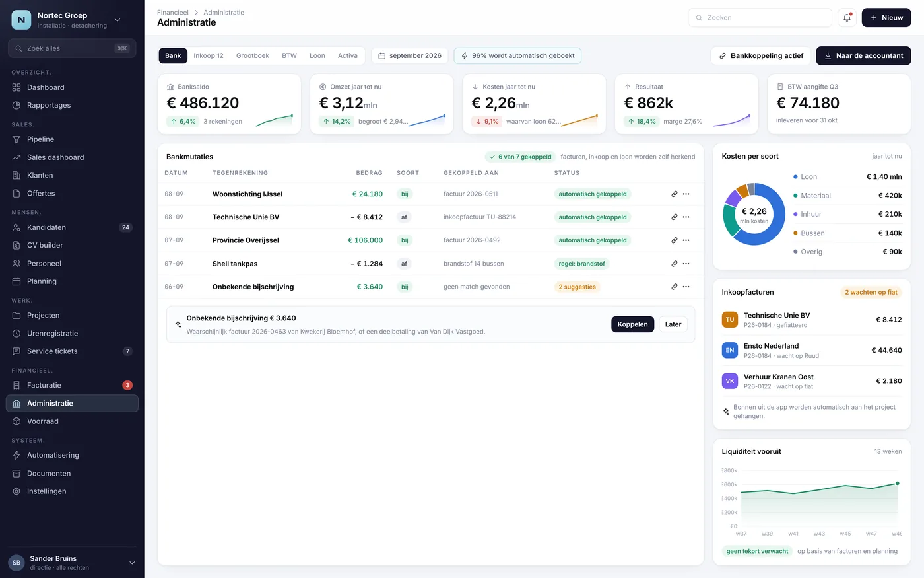Open the Verhuur Kranen Oost invoice
This screenshot has width=924, height=578.
coord(812,381)
